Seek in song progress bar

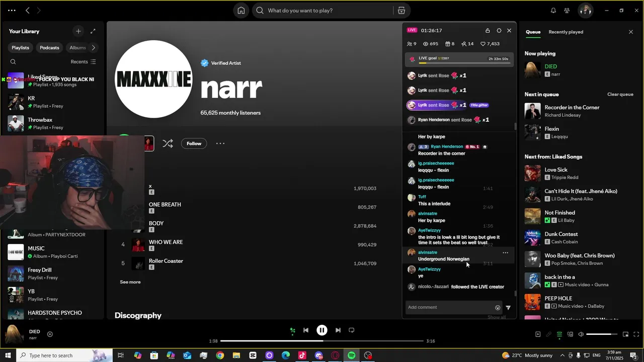point(322,341)
